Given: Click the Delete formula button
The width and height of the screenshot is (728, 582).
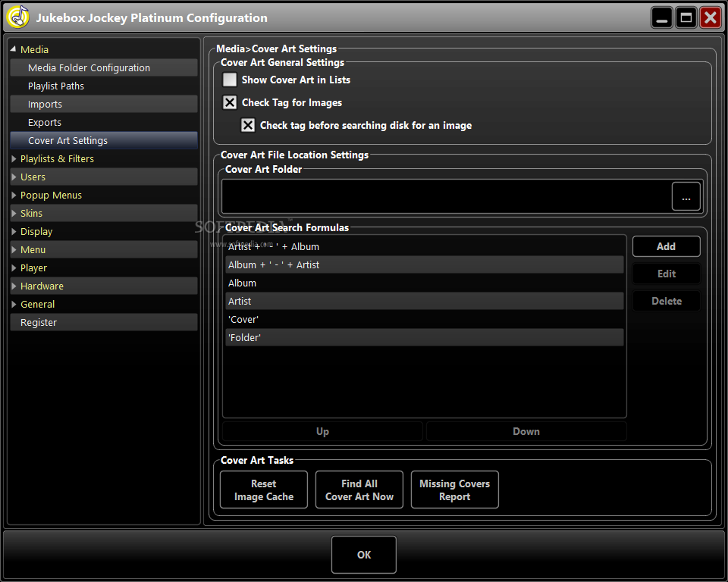Looking at the screenshot, I should 666,301.
